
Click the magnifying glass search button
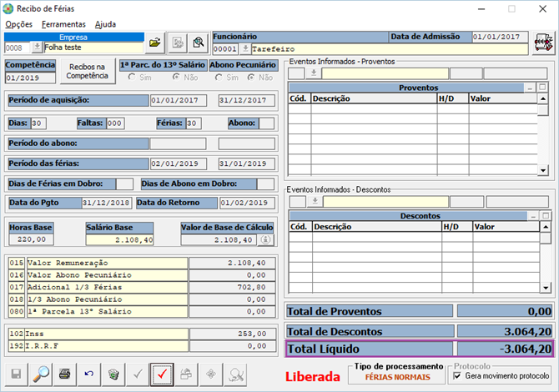[41, 374]
